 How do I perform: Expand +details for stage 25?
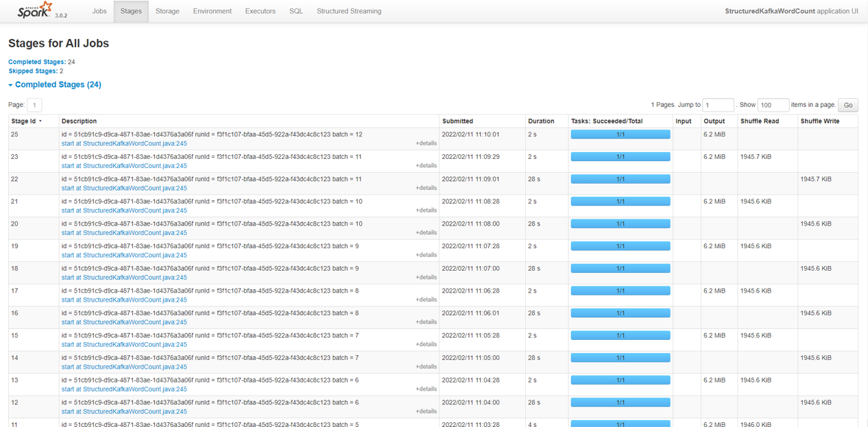426,143
